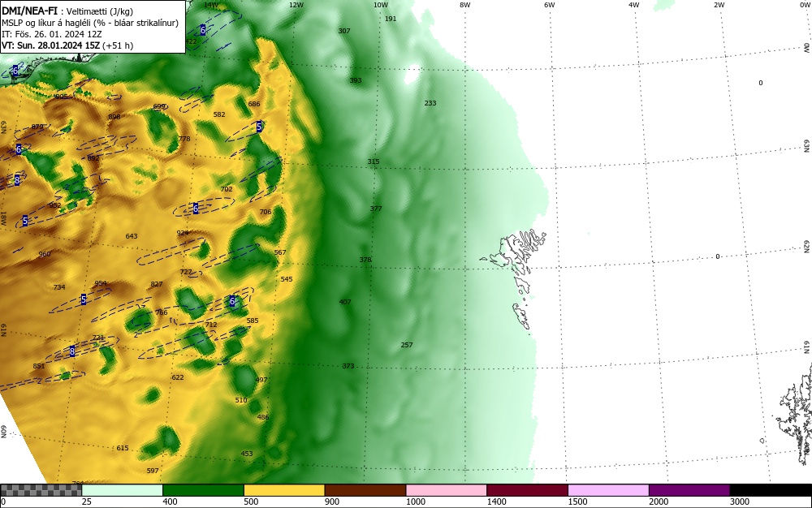The image size is (812, 508).
Task: Click the legend tick label 2000
Action: [x=659, y=502]
